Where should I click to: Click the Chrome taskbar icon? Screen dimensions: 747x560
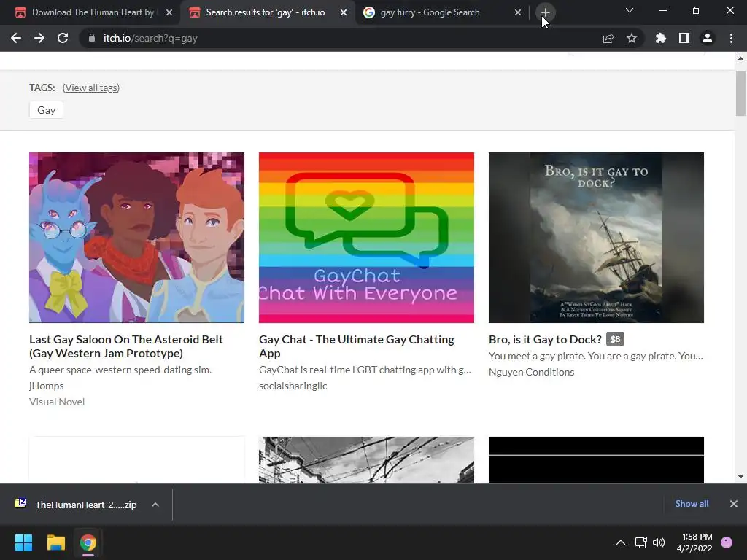[88, 542]
